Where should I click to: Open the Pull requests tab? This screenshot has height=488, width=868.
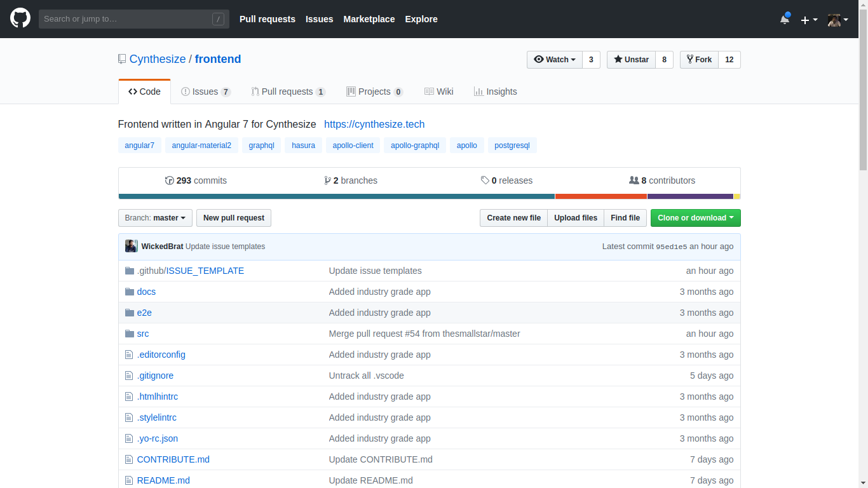coord(287,91)
